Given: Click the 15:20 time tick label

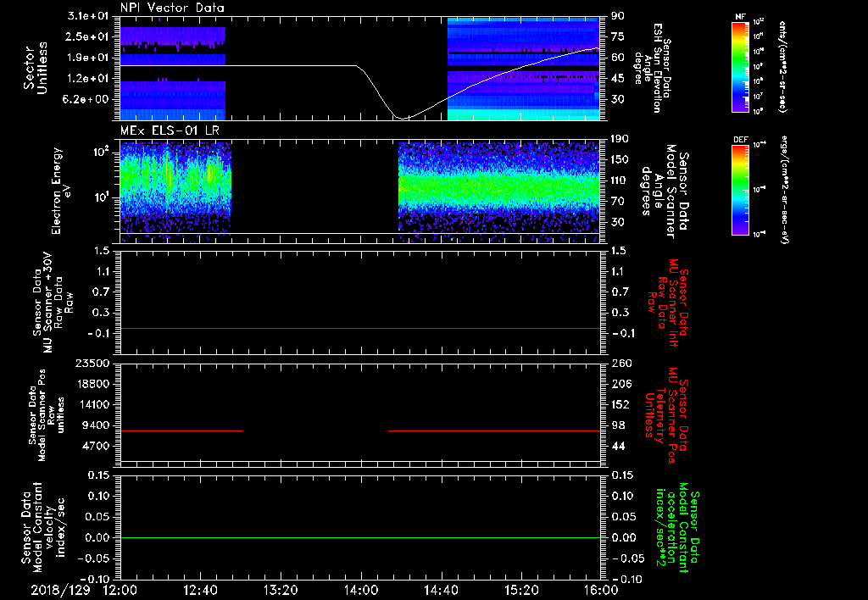Looking at the screenshot, I should click(521, 590).
